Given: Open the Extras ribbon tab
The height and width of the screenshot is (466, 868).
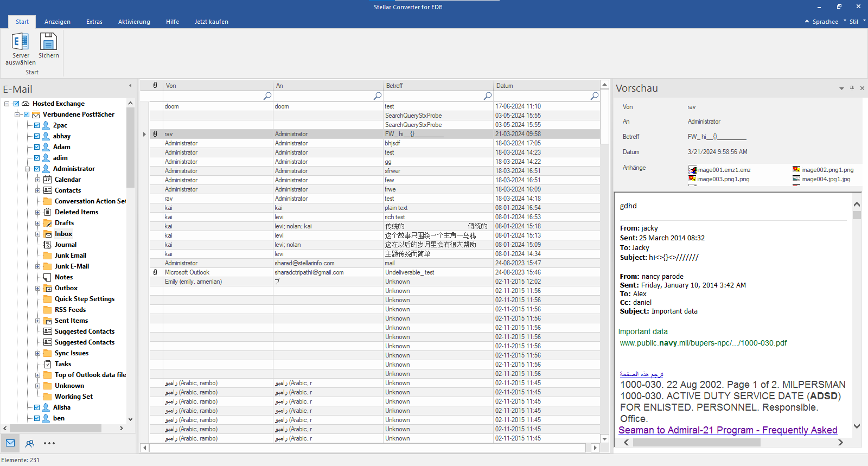Looking at the screenshot, I should [94, 22].
